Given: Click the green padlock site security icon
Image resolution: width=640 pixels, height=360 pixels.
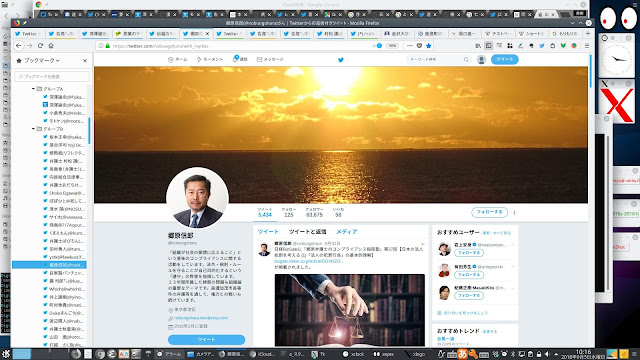Looking at the screenshot, I should 108,46.
